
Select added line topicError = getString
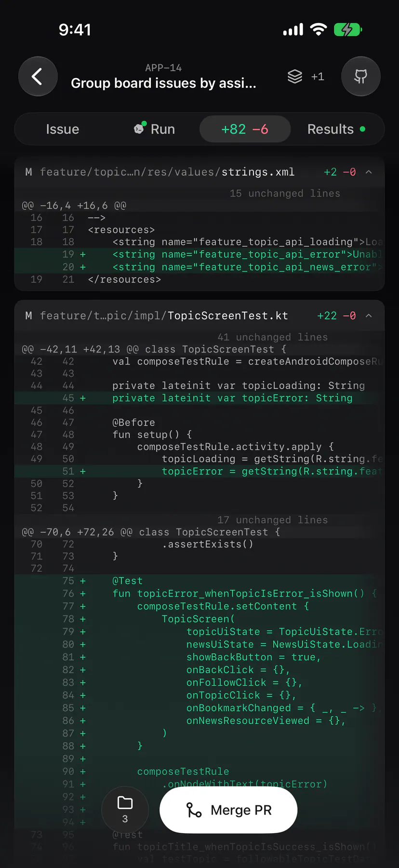tap(199, 472)
